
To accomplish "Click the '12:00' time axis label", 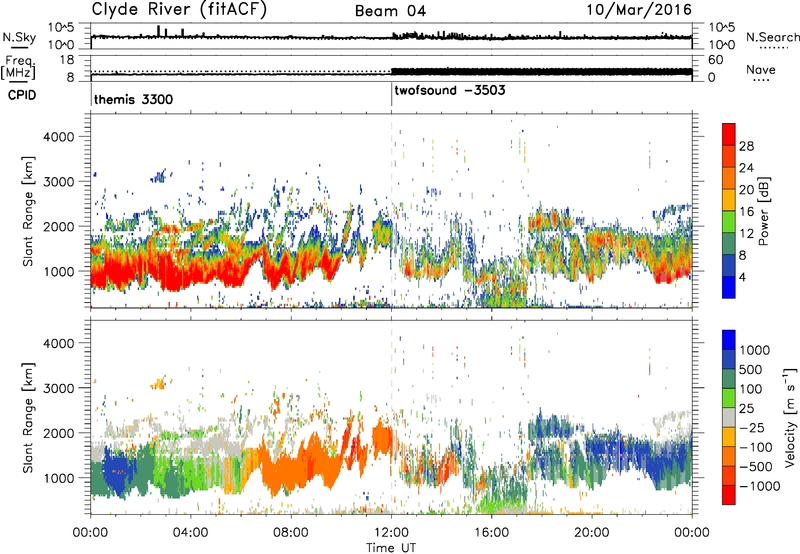I will 391,533.
